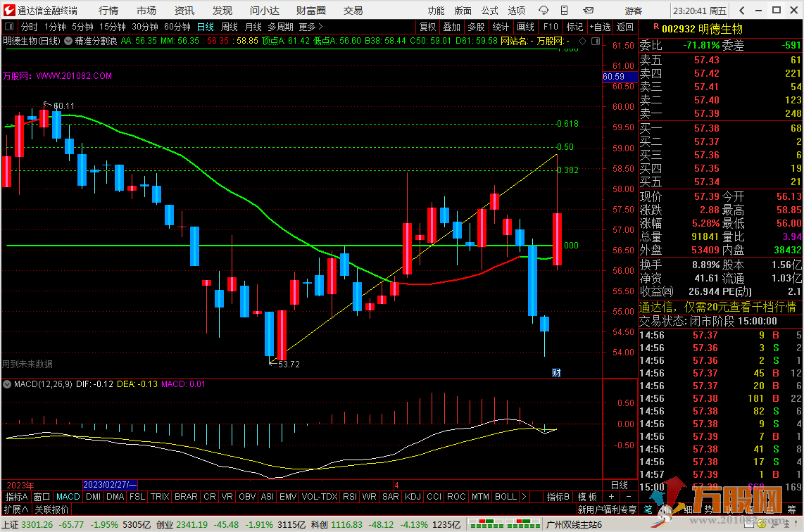Open the 模板 template menu
The width and height of the screenshot is (804, 532).
click(x=587, y=497)
